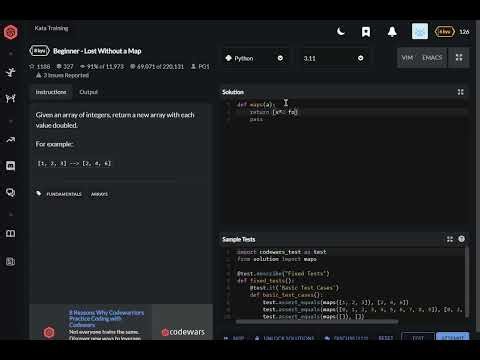480x360 pixels.
Task: Click the Sample Tests vertical scrollbar
Action: (x=467, y=282)
